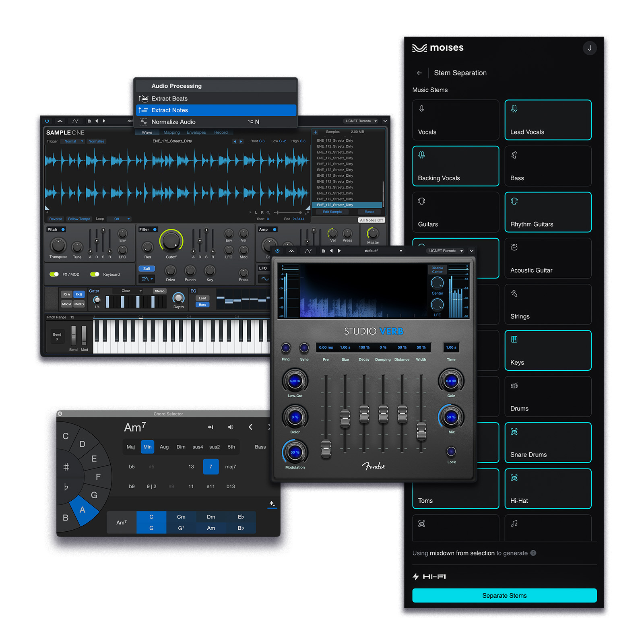Choose Normalize Audio menu item
The width and height of the screenshot is (644, 644).
tap(216, 122)
